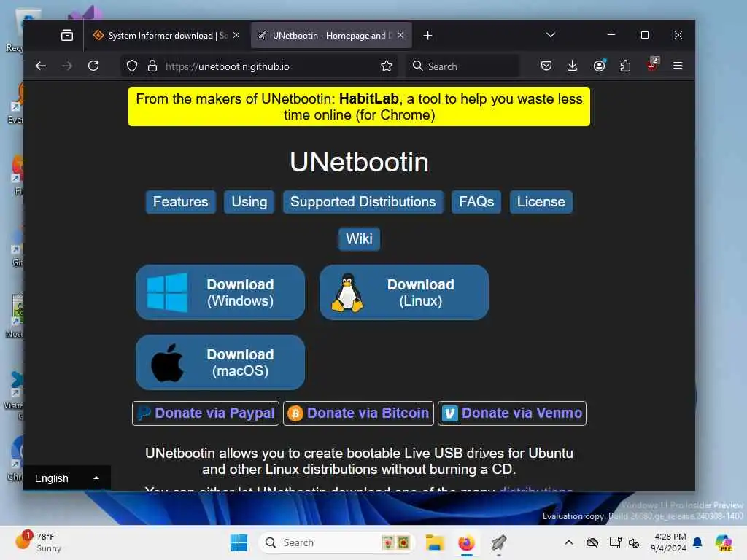The height and width of the screenshot is (560, 747).
Task: Open Firefox account icon
Action: [600, 66]
